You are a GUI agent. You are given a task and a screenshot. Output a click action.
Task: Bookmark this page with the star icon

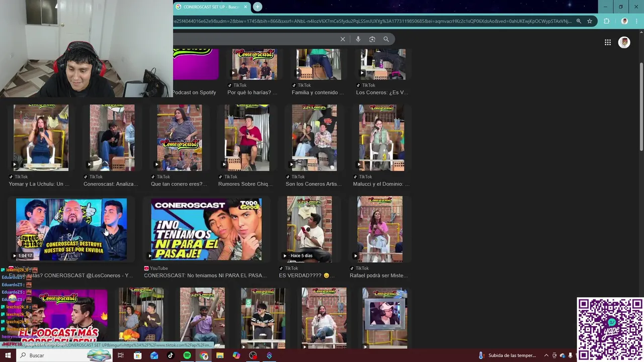[x=590, y=21]
